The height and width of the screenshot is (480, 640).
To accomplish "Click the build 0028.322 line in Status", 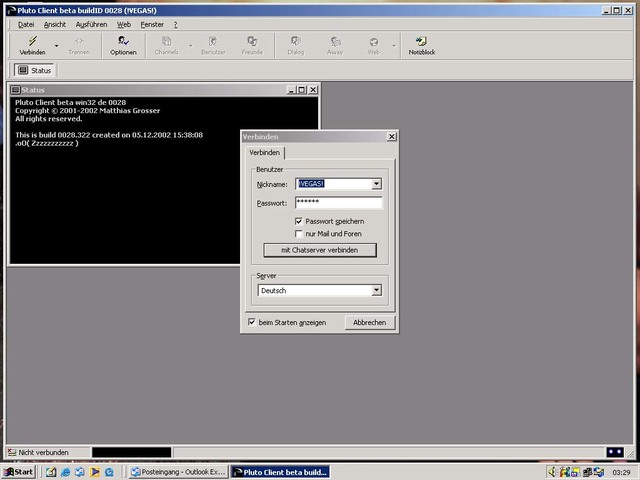I will point(109,135).
